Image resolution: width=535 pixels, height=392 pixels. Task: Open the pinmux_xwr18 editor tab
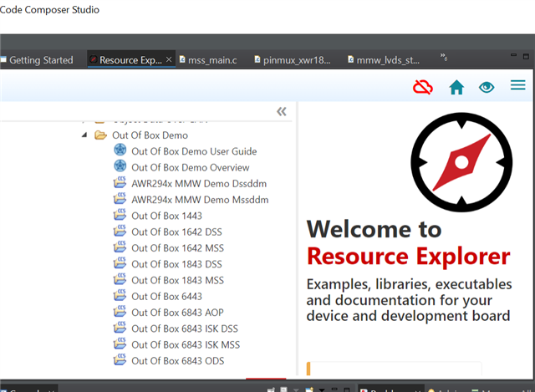click(x=293, y=60)
